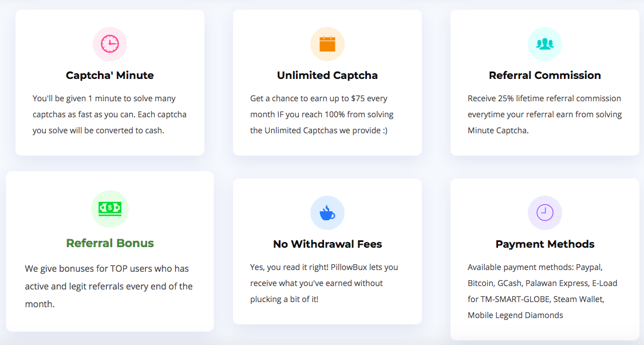Click the text about earning up to $75
The height and width of the screenshot is (345, 644).
(x=322, y=114)
